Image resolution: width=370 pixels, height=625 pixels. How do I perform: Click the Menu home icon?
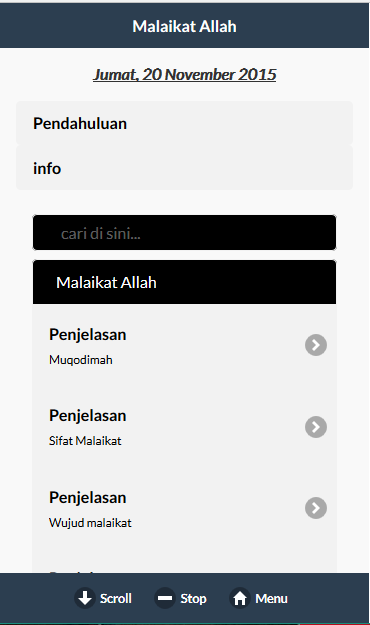click(x=240, y=598)
